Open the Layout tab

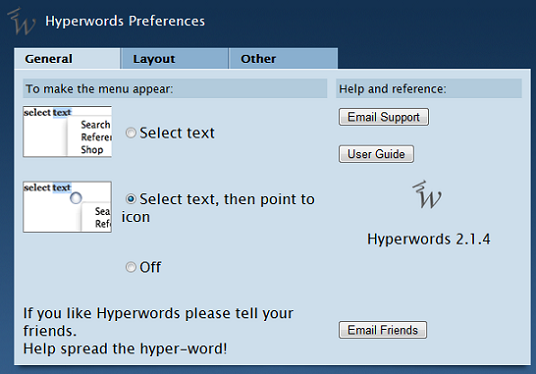[x=175, y=59]
